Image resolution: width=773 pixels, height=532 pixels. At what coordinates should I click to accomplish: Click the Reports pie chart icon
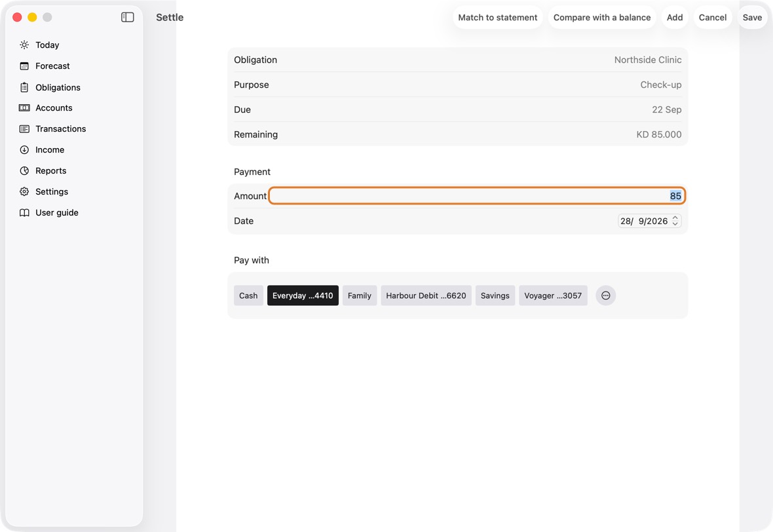pyautogui.click(x=24, y=170)
